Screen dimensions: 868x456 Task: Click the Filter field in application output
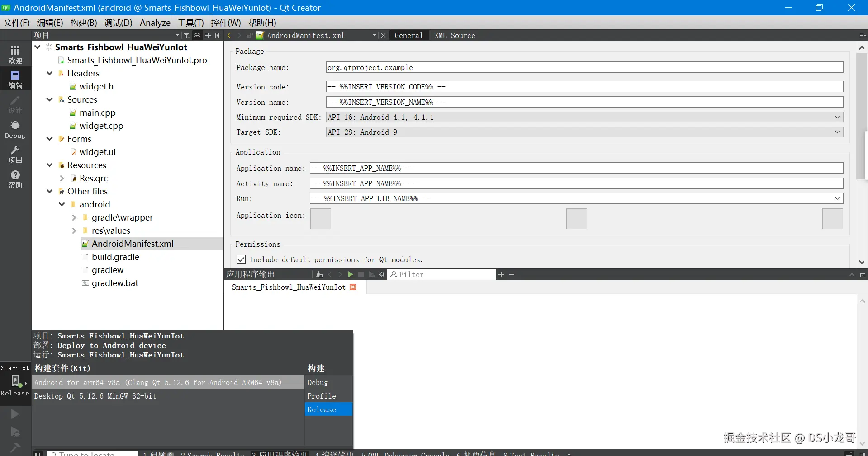pos(442,274)
